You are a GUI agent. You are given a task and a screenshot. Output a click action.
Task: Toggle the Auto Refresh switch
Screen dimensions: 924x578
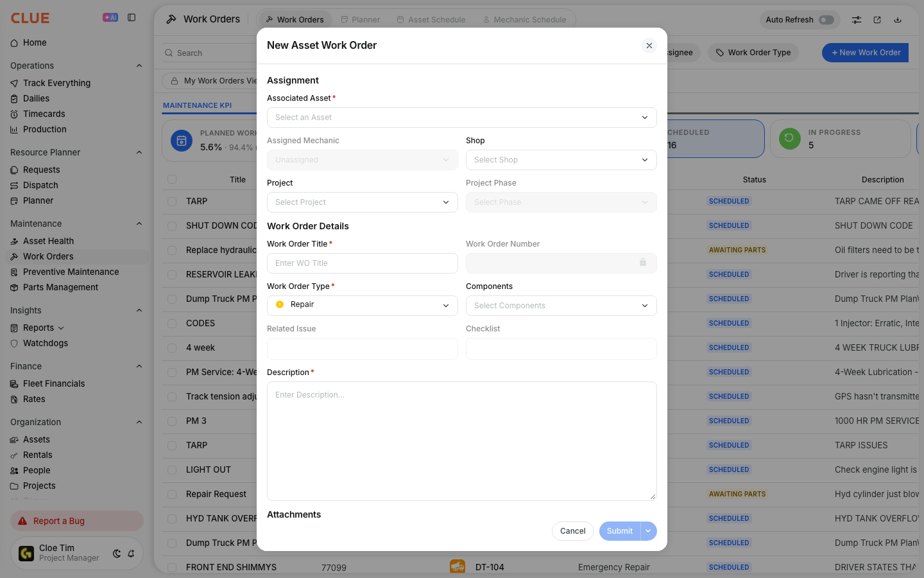tap(826, 20)
